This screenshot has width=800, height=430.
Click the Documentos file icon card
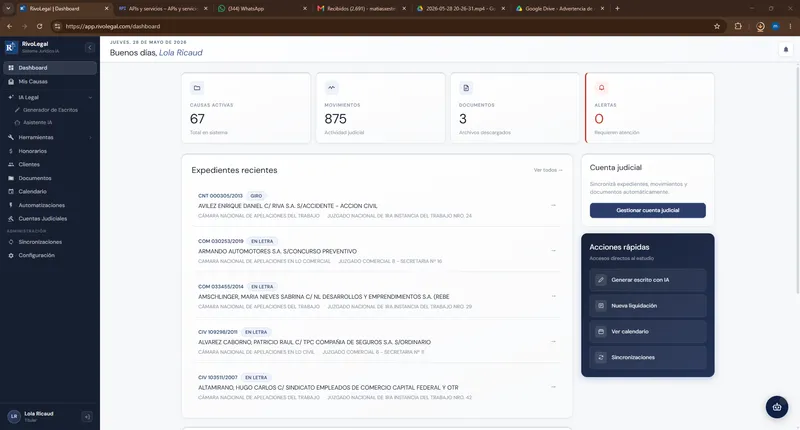point(466,88)
